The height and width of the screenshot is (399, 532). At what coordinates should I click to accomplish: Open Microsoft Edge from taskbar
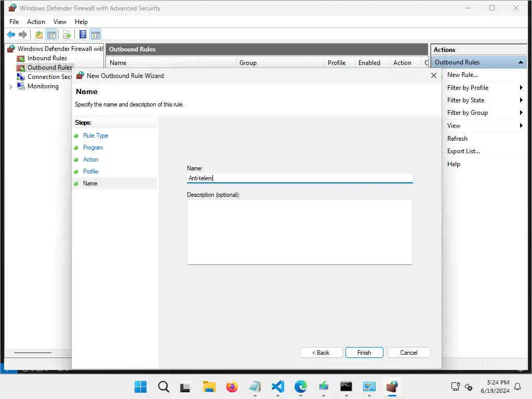click(301, 387)
